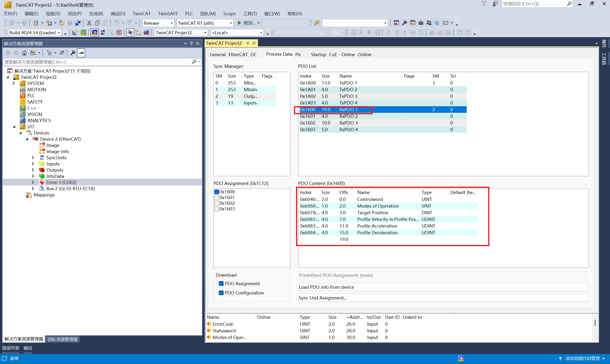
Task: Expand Drive 3 (CD02) tree node
Action: 33,182
